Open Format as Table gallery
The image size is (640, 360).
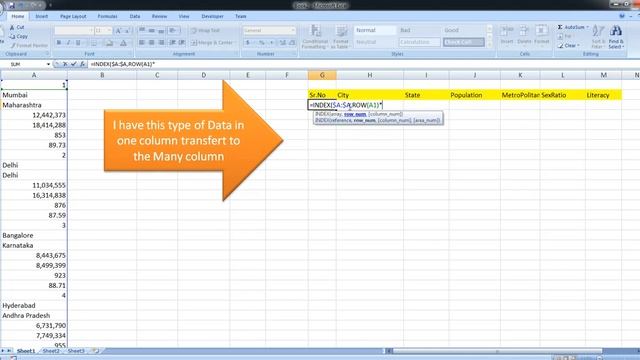341,37
